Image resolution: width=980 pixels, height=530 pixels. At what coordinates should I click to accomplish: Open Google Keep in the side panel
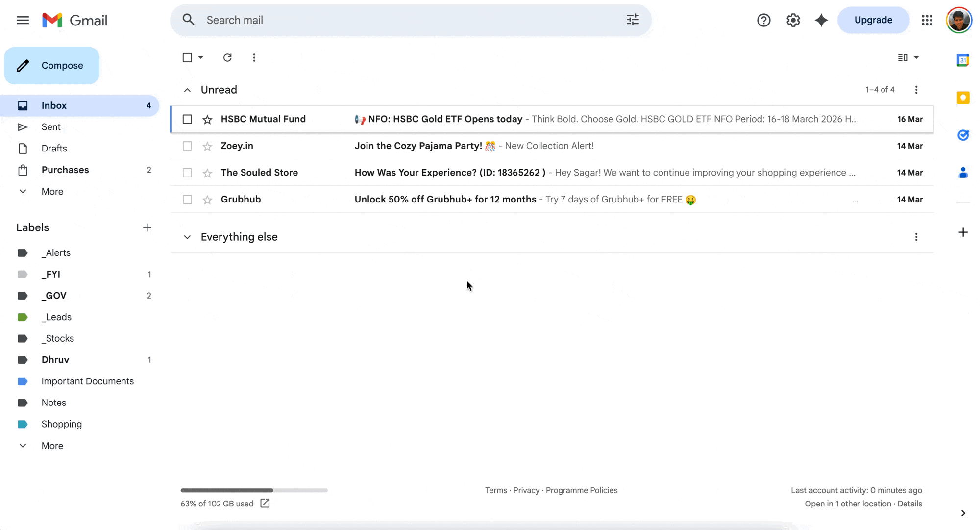pyautogui.click(x=963, y=98)
